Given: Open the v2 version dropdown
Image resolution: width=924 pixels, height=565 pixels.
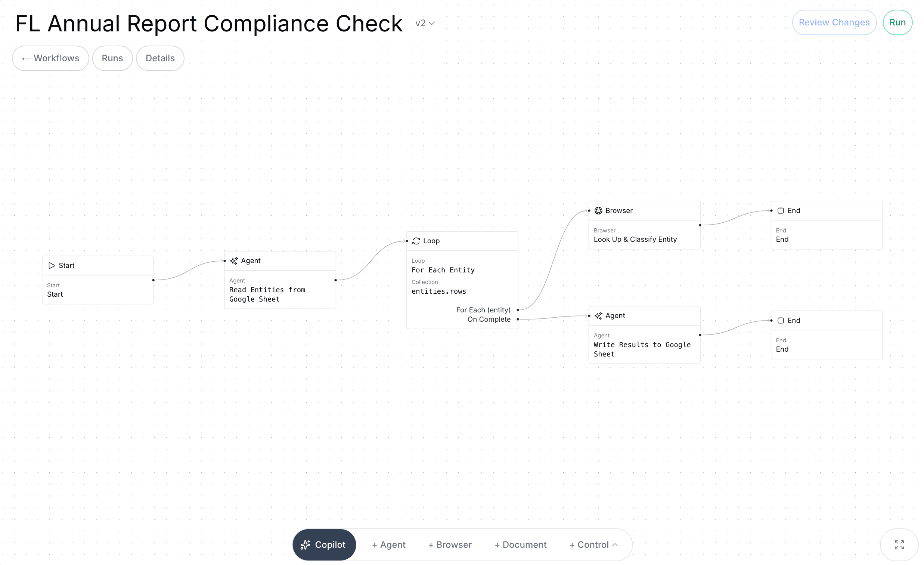Looking at the screenshot, I should (x=425, y=23).
